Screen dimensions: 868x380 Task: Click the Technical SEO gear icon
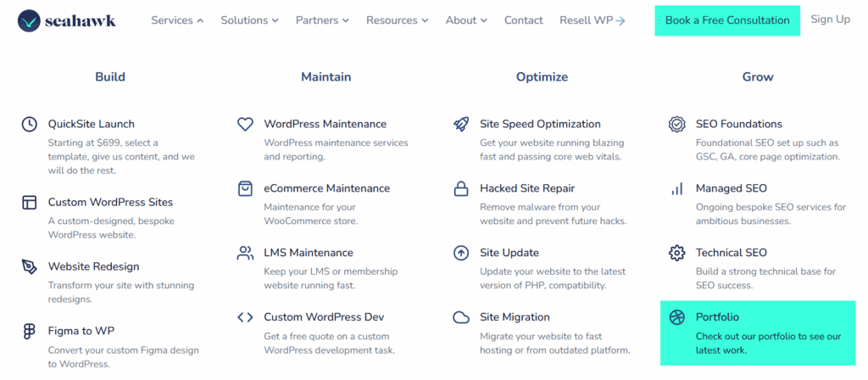coord(677,253)
